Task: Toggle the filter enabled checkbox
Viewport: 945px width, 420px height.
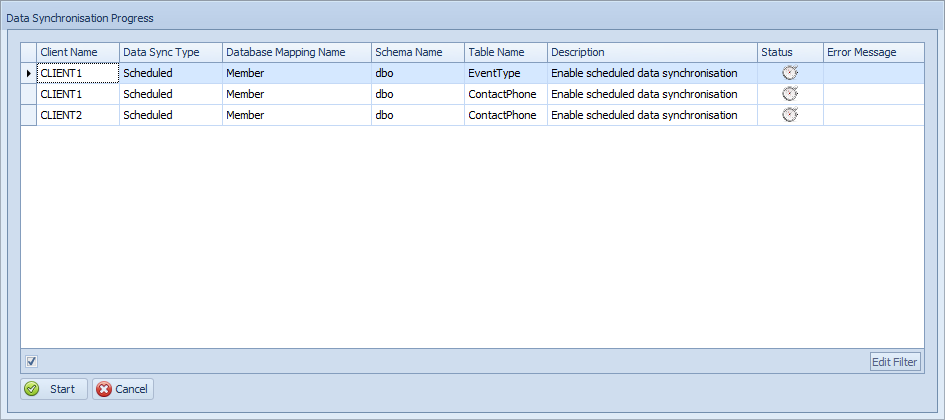Action: coord(32,362)
